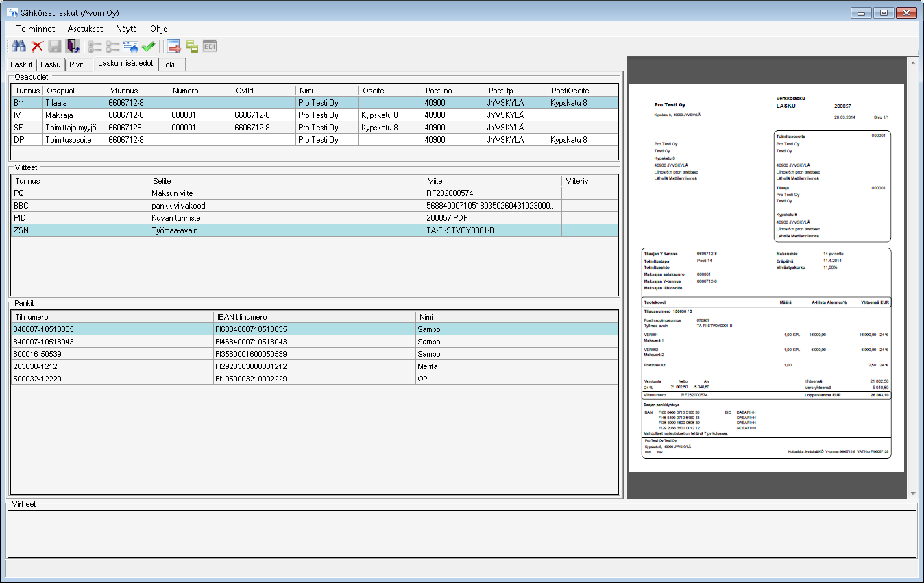Click the EDI toolbar icon
The height and width of the screenshot is (583, 924).
210,47
